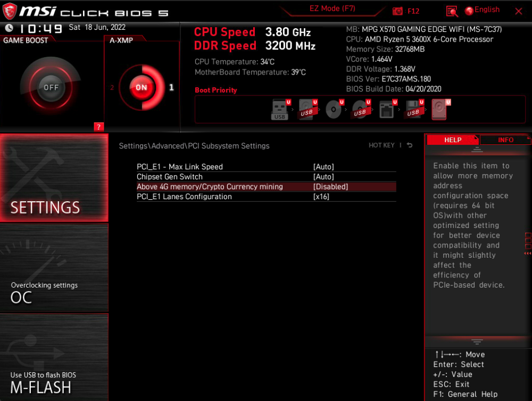The width and height of the screenshot is (532, 401).
Task: Select the USB floppy boot device icon
Action: (x=414, y=109)
